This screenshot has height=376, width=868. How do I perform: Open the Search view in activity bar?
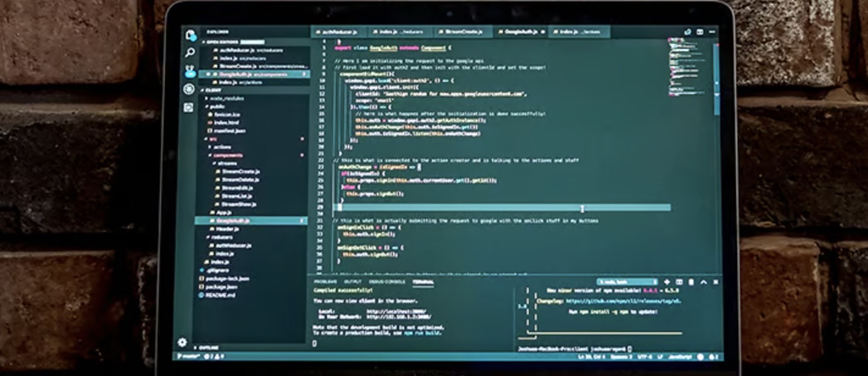(190, 53)
